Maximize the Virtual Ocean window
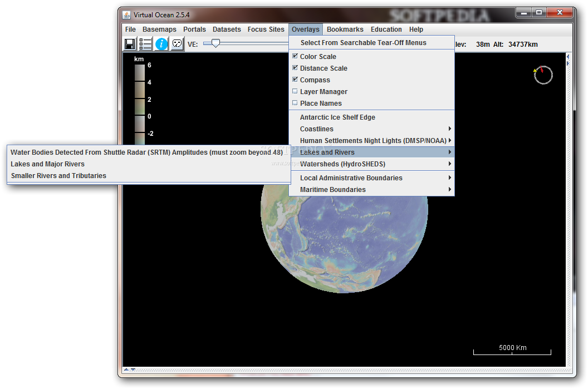 [x=539, y=13]
